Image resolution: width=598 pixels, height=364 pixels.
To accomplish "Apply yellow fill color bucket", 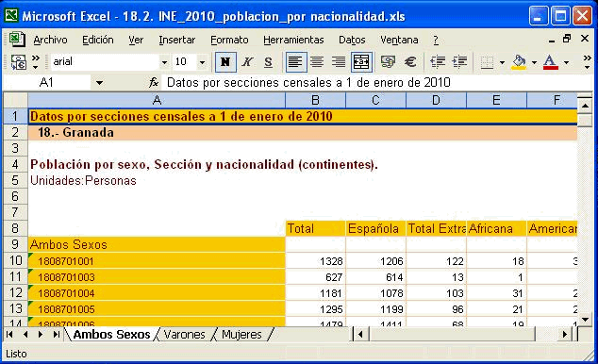I will [519, 62].
